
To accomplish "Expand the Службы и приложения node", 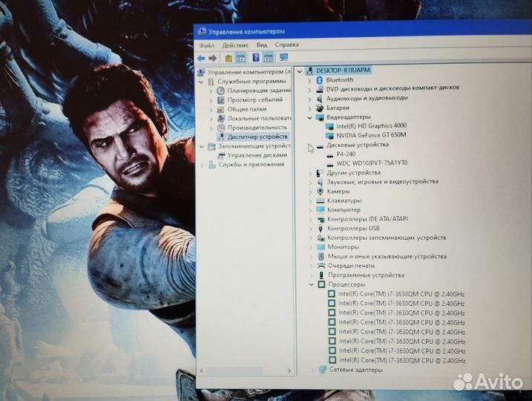I will pyautogui.click(x=202, y=165).
